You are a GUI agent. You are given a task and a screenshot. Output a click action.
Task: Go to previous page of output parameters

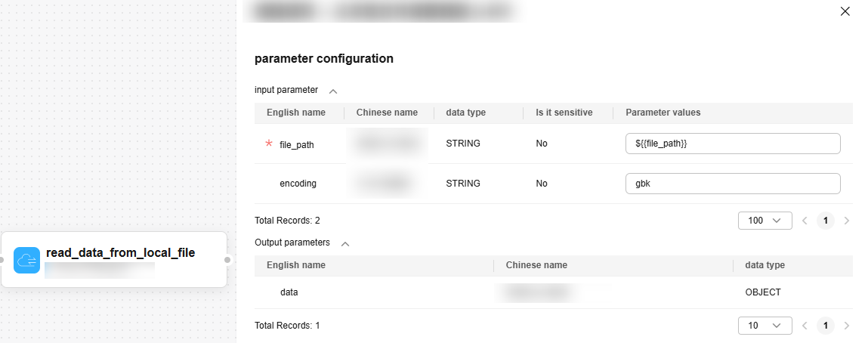[805, 326]
